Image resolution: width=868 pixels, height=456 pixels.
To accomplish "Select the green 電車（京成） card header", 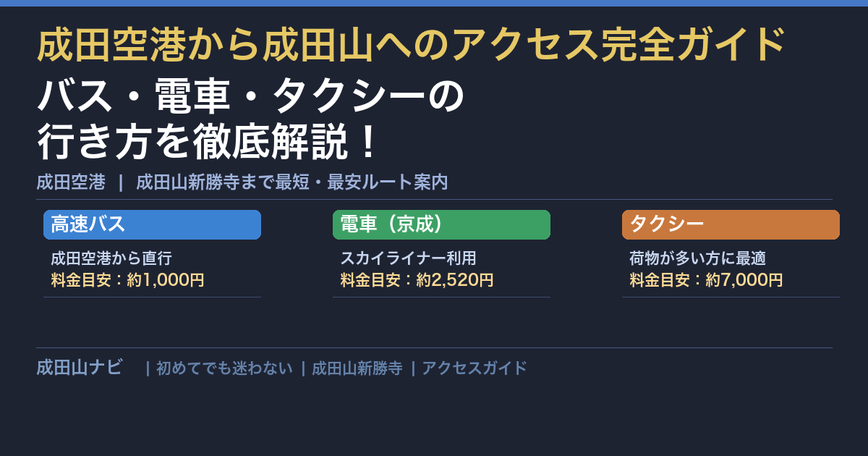I will (441, 224).
